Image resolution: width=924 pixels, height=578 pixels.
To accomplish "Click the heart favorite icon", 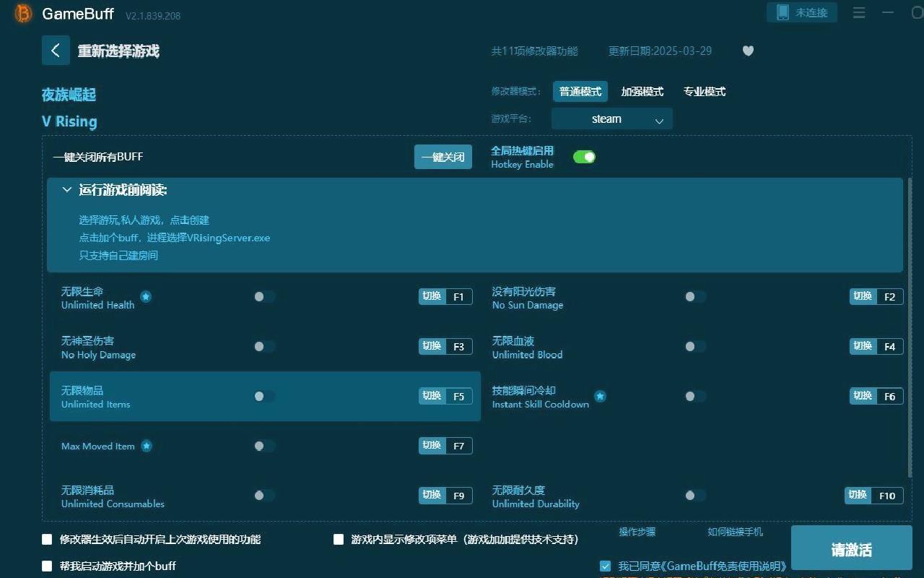I will point(748,51).
